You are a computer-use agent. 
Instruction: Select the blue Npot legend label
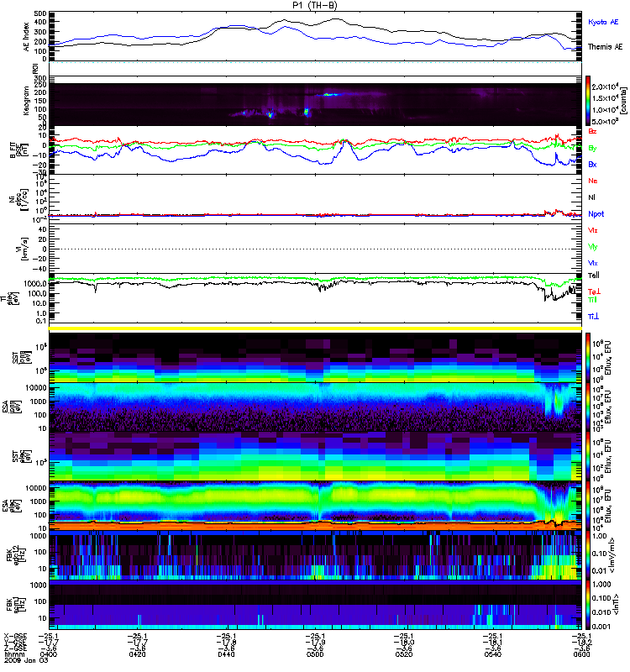click(596, 214)
